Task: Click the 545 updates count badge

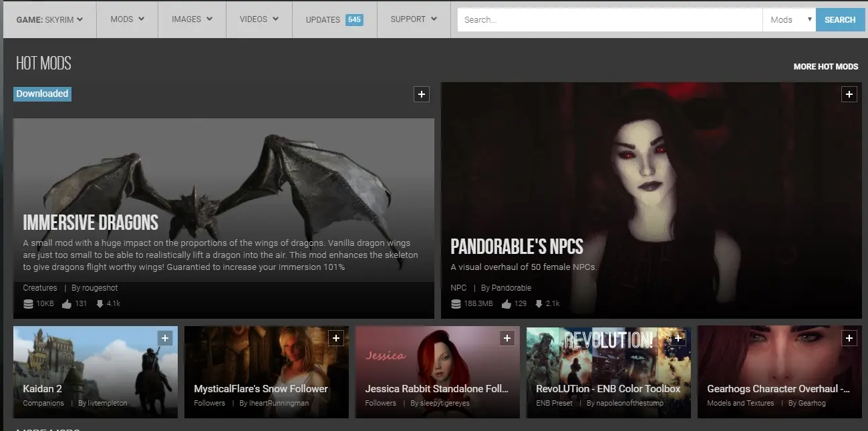Action: 354,20
